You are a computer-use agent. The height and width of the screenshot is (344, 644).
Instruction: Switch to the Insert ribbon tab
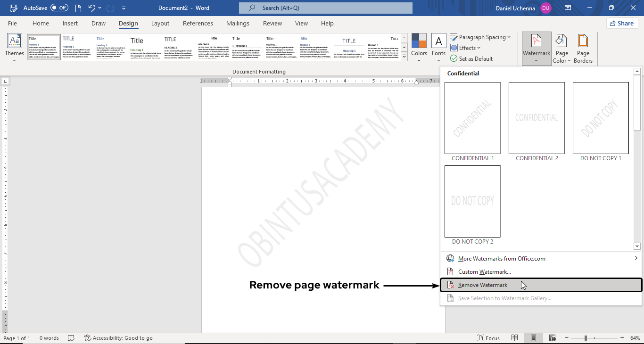(70, 23)
